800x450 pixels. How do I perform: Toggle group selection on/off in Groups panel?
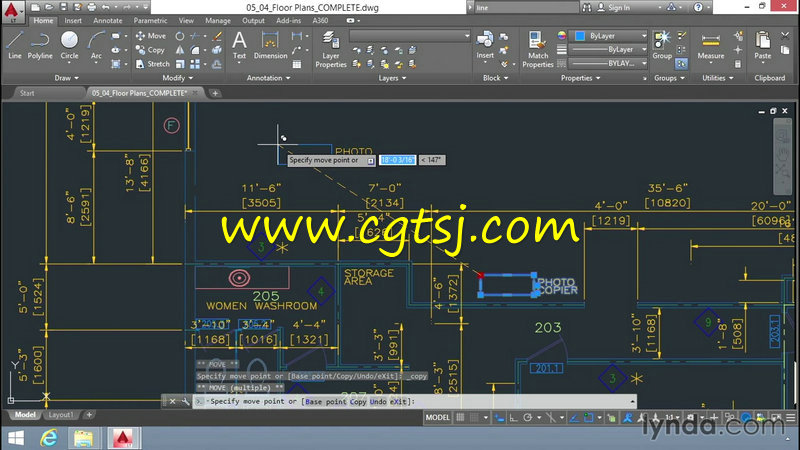(x=682, y=64)
